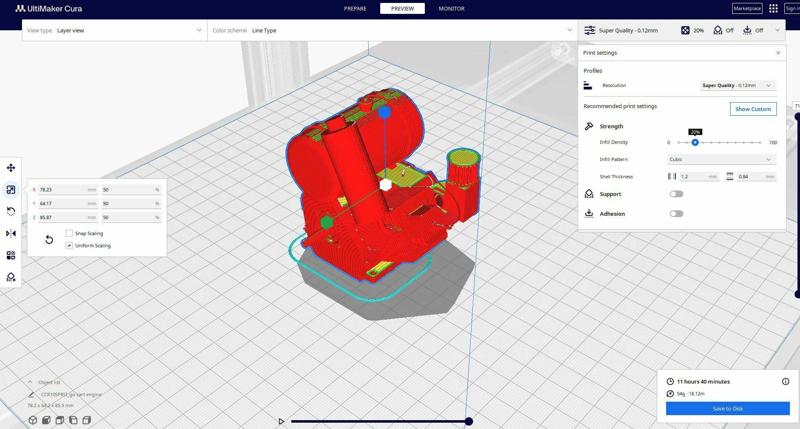Click the Z scale percent field
The image size is (800, 429).
(x=131, y=217)
